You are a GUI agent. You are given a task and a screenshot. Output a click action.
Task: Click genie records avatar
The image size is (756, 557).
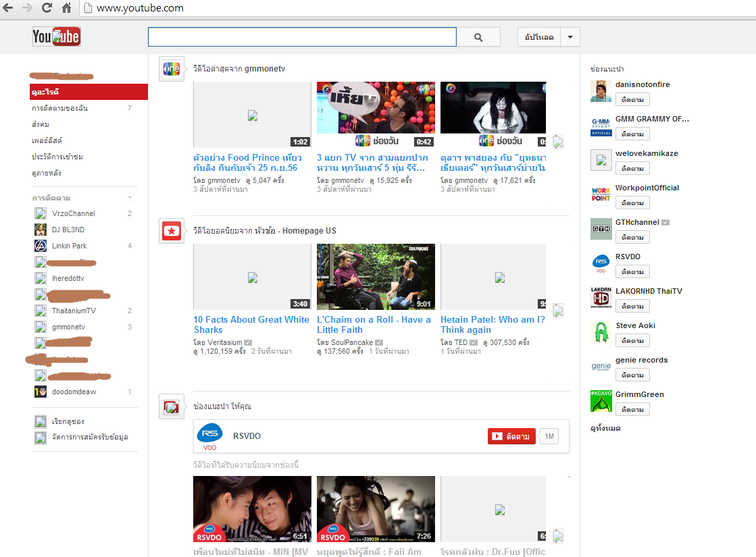(601, 367)
